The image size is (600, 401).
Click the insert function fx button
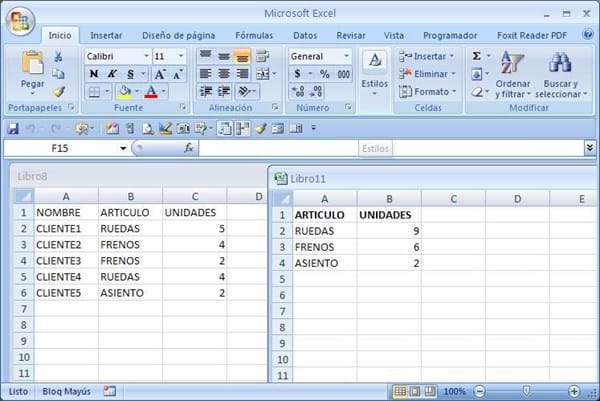click(x=189, y=148)
